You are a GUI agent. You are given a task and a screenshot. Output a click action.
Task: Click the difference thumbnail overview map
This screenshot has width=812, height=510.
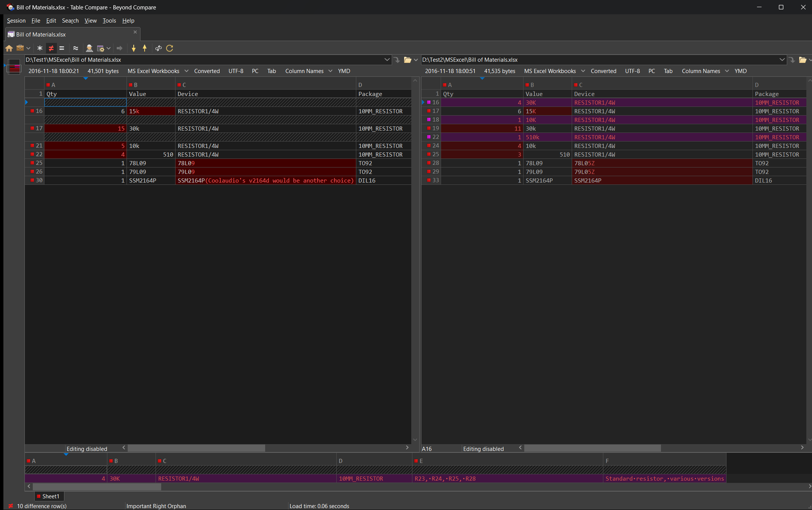click(x=14, y=67)
